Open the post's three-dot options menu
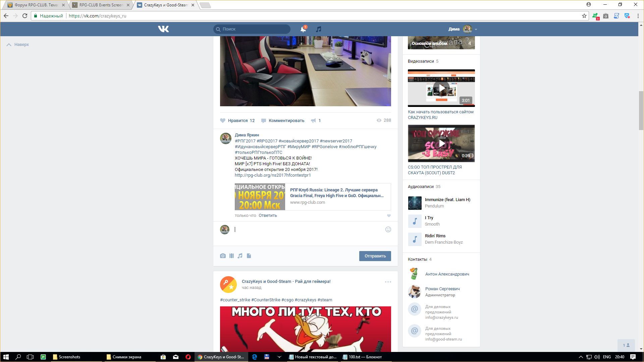This screenshot has width=644, height=362. click(x=388, y=282)
